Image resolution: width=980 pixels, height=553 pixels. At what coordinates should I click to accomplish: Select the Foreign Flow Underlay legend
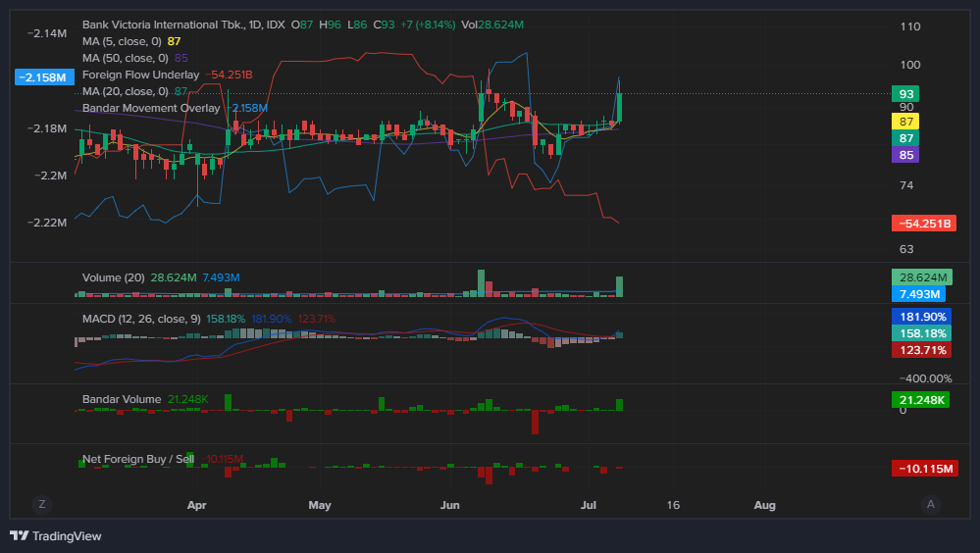coord(140,75)
